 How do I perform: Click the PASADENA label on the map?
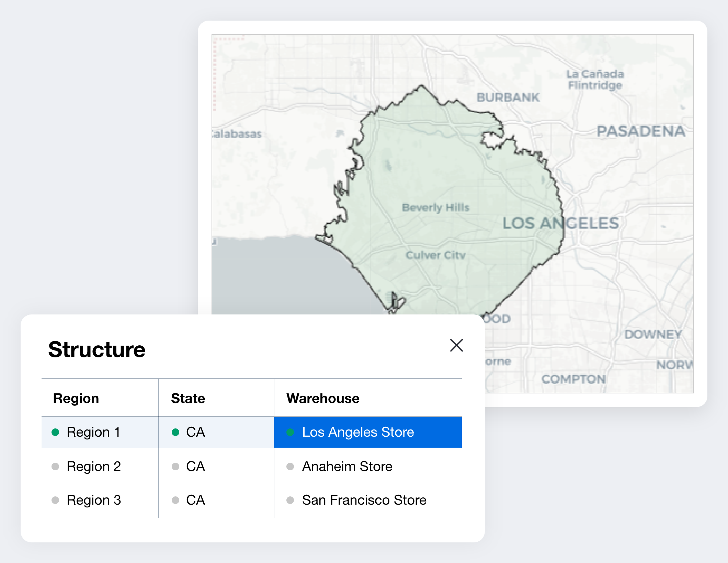(x=641, y=131)
